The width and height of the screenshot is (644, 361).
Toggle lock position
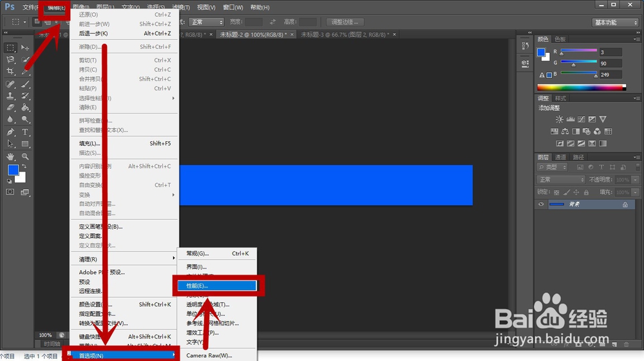(x=576, y=192)
